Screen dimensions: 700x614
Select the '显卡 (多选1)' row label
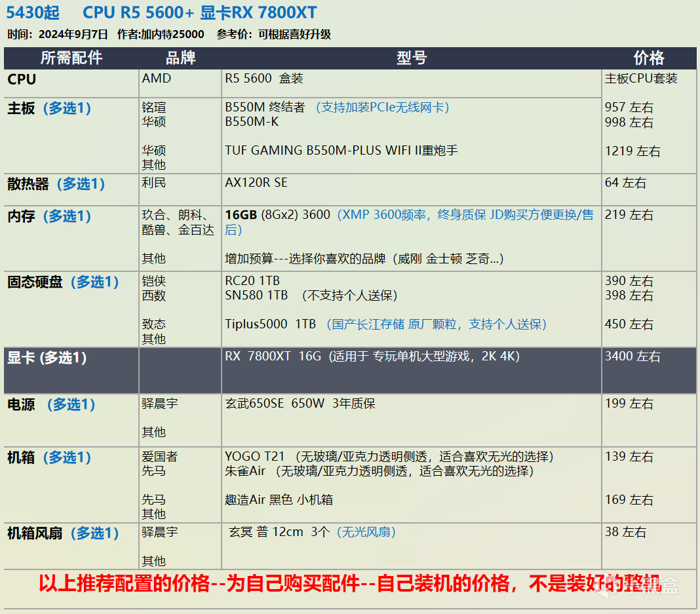point(47,358)
